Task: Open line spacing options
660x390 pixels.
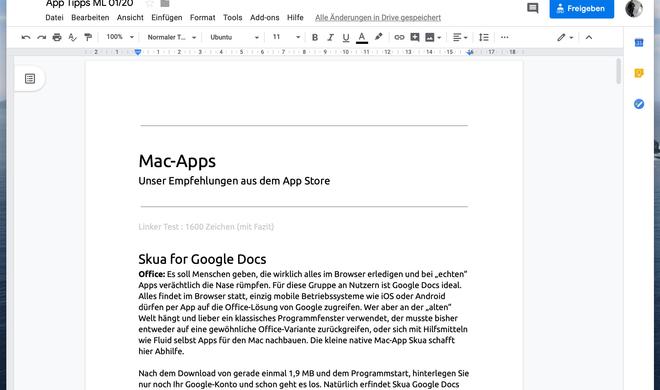Action: pyautogui.click(x=484, y=37)
